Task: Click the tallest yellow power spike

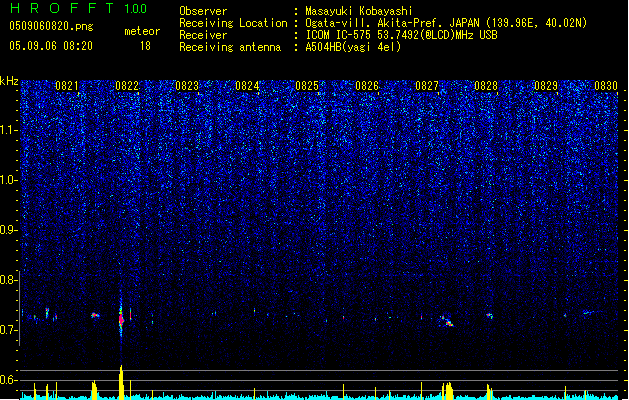Action: [x=121, y=381]
